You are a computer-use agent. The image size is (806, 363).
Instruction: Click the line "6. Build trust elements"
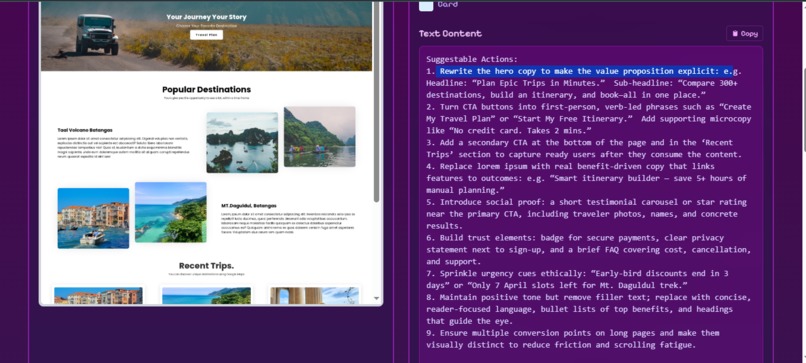pos(575,238)
